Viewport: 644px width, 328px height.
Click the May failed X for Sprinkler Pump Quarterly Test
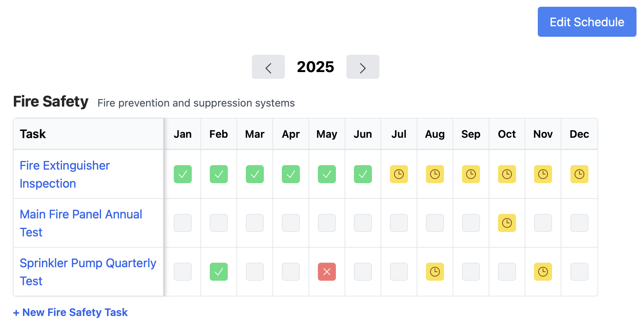(327, 272)
